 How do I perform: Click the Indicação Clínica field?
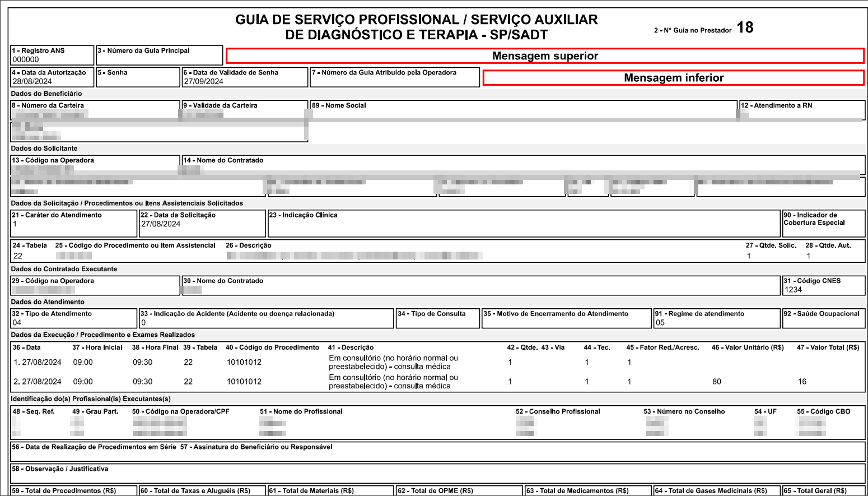point(524,224)
